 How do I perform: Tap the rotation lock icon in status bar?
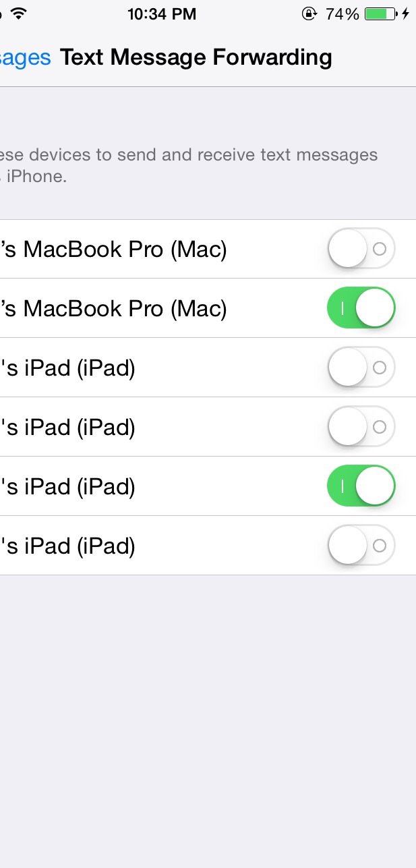click(309, 13)
